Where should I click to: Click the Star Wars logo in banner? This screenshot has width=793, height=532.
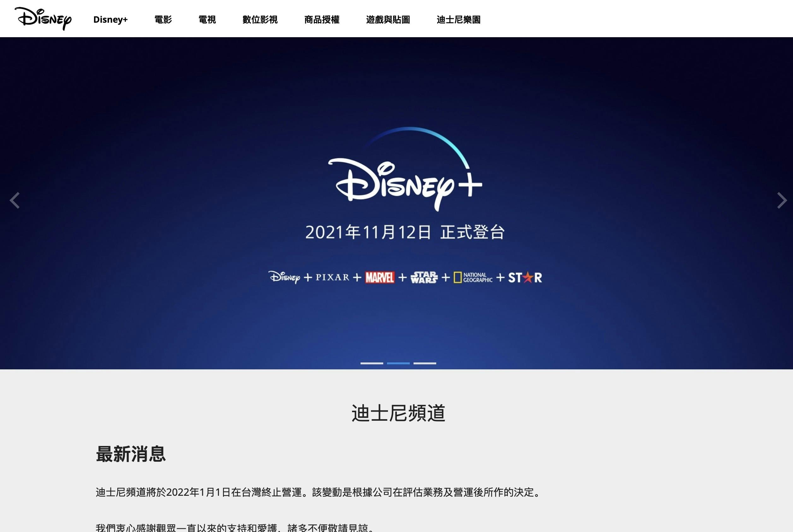[x=424, y=278]
